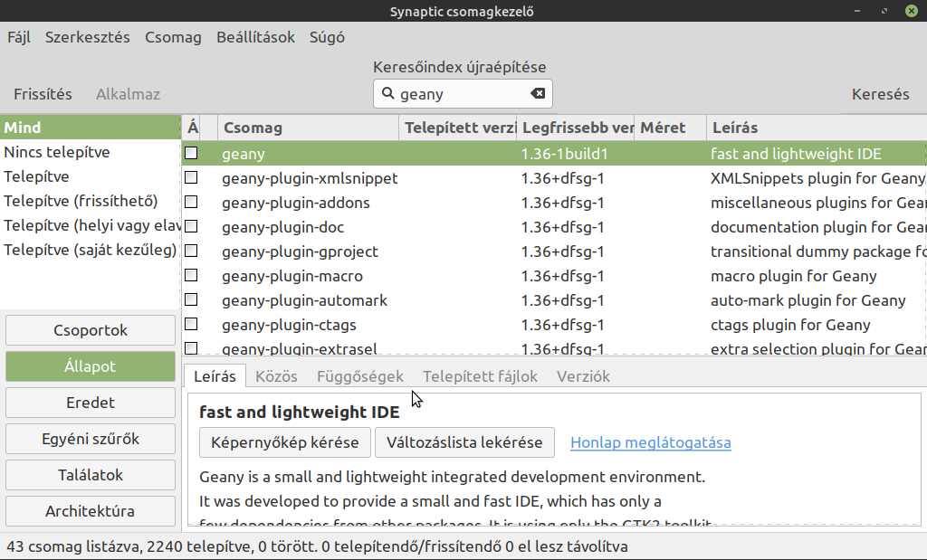Click the Architektúra button
The height and width of the screenshot is (560, 927).
tap(91, 511)
